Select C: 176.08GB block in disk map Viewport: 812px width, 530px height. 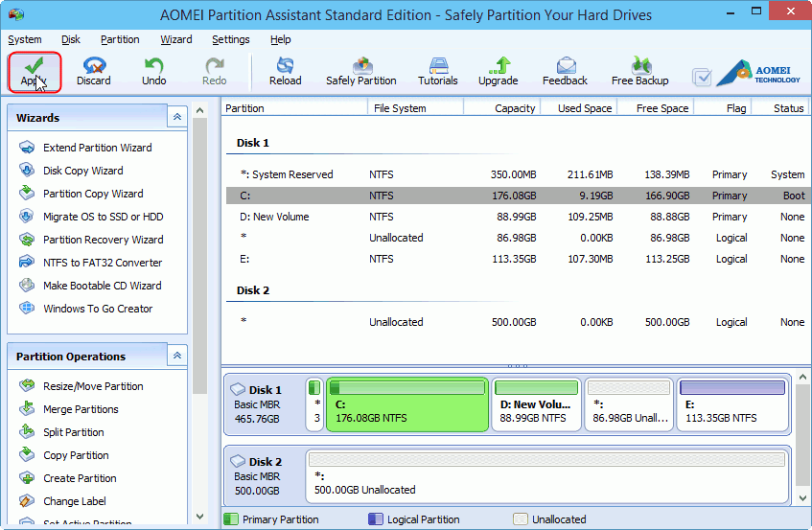[407, 404]
